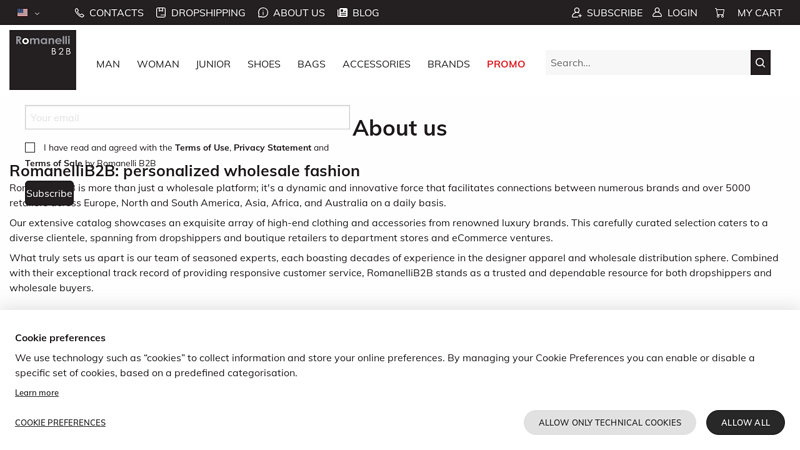Open Cookie Preferences link

[60, 422]
